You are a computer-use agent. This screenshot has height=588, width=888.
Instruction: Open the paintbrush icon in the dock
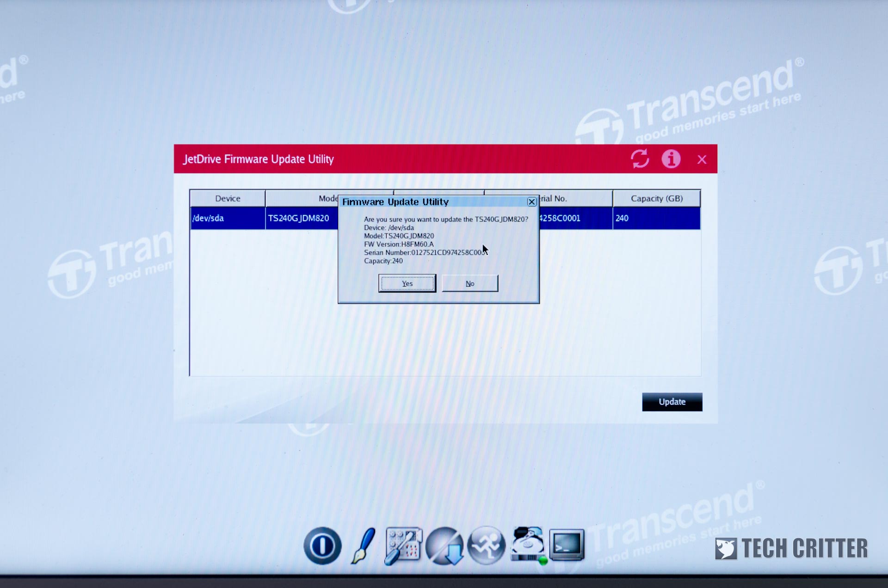[363, 545]
